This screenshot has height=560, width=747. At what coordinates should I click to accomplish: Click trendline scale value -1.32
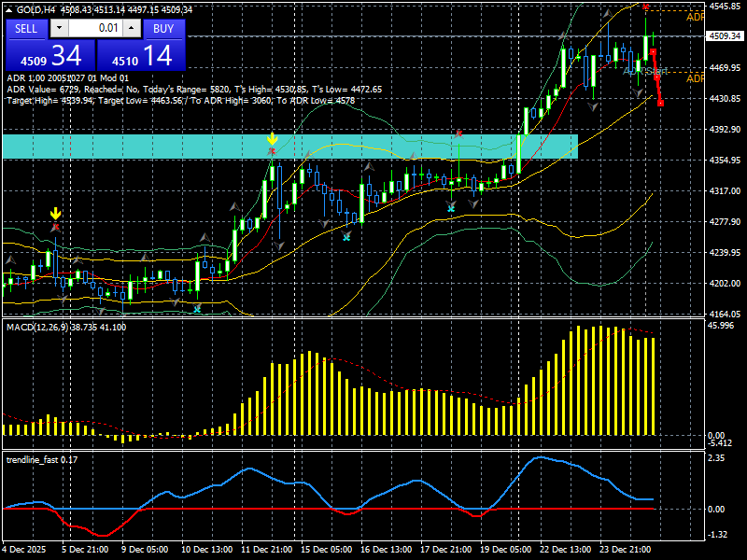tap(717, 534)
